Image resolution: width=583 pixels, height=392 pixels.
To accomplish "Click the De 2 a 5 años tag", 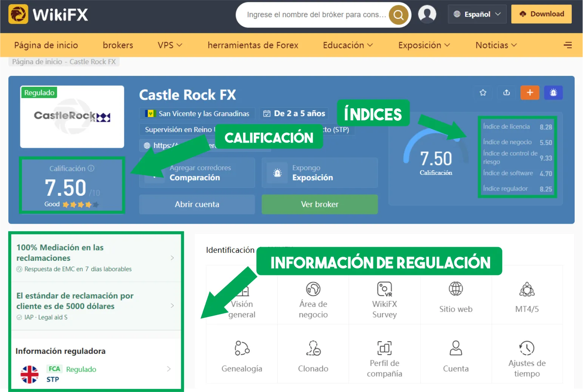I will coord(294,114).
